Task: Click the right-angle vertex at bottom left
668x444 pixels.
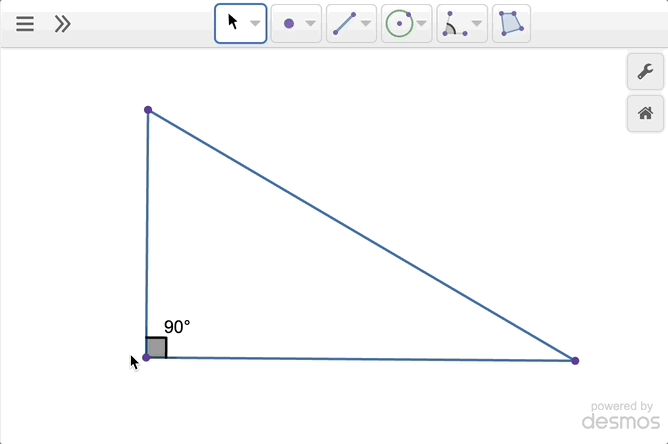Action: click(x=147, y=357)
